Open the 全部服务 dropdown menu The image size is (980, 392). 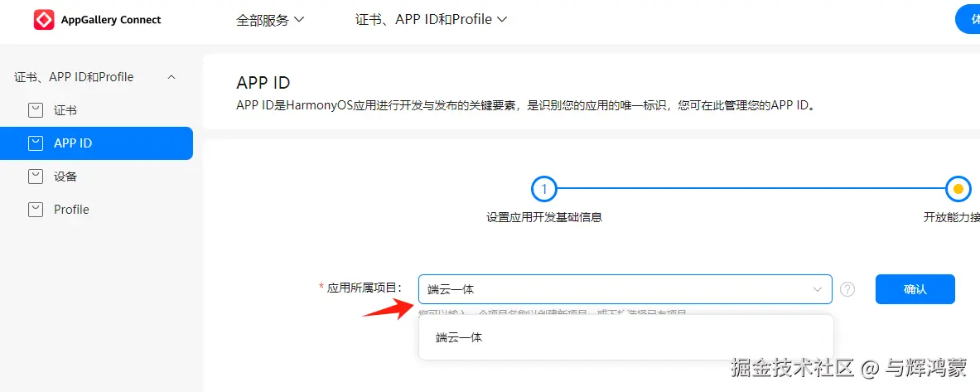pyautogui.click(x=269, y=19)
